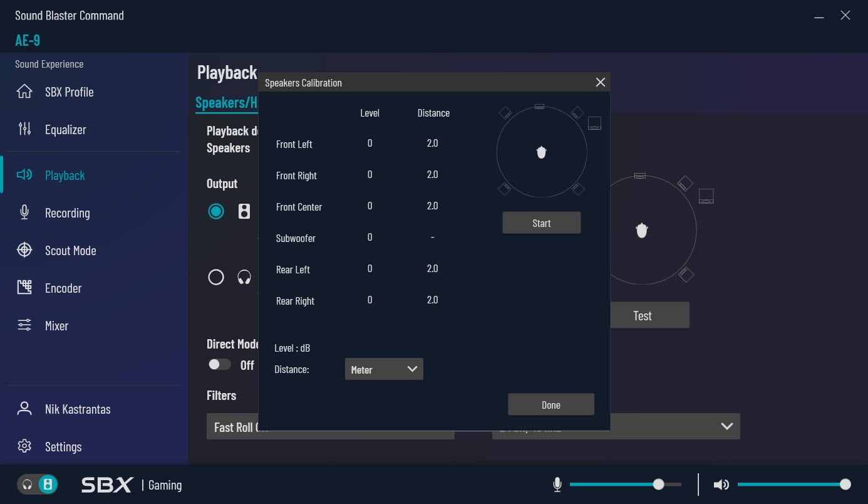Toggle the Direct Mode switch
This screenshot has width=868, height=504.
point(219,364)
